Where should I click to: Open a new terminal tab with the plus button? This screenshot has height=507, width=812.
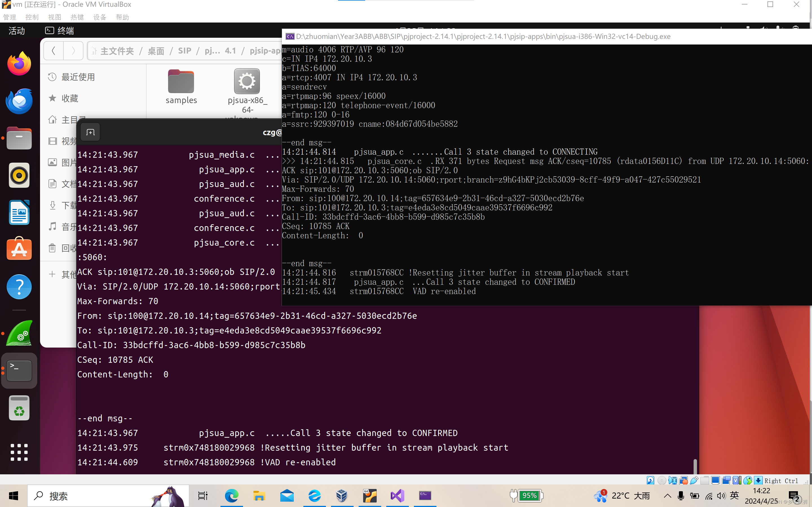pos(90,132)
